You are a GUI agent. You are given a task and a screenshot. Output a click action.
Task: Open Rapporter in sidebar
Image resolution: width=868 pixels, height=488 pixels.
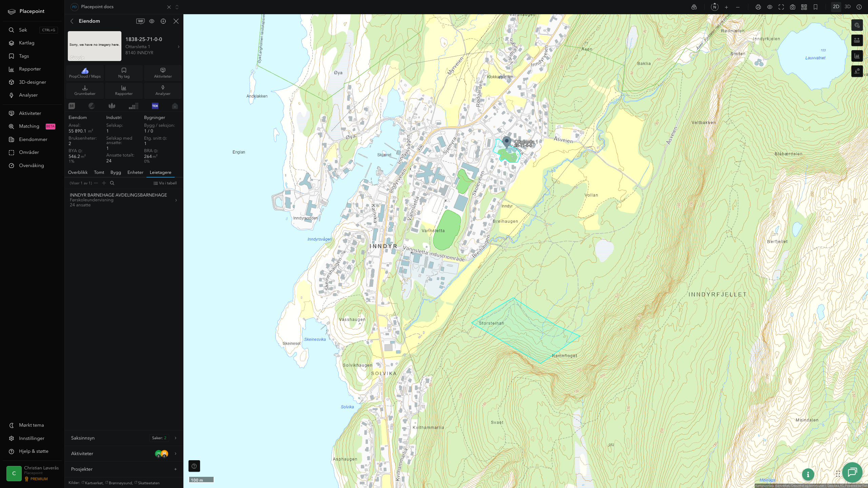tap(33, 69)
